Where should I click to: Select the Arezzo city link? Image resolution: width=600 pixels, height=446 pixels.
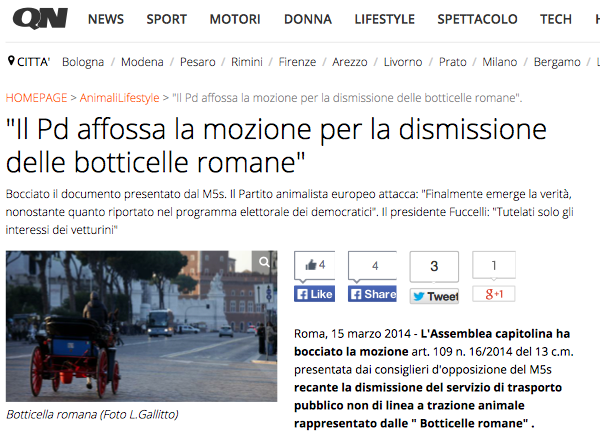(350, 62)
